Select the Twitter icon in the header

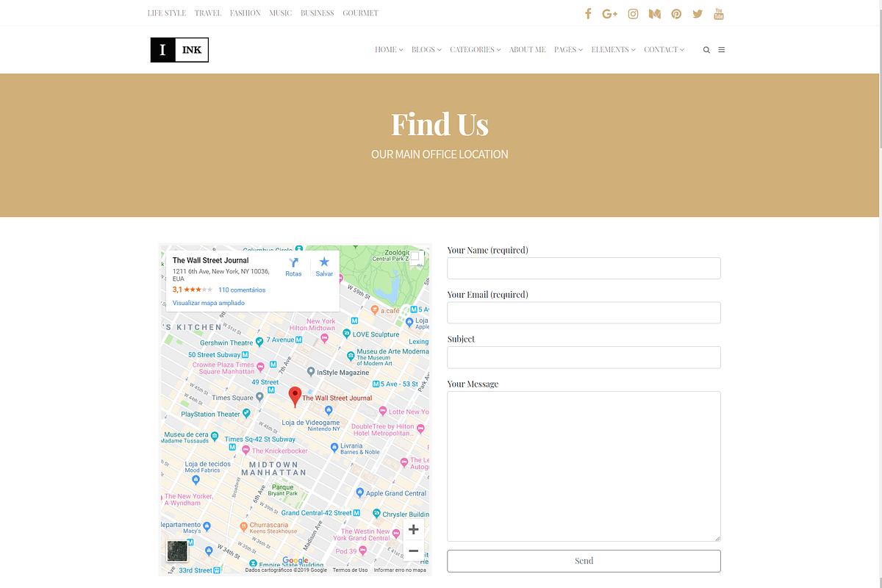coord(697,13)
